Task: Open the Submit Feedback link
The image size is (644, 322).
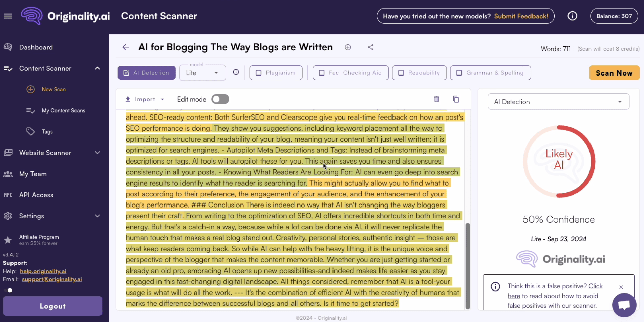Action: coord(521,16)
